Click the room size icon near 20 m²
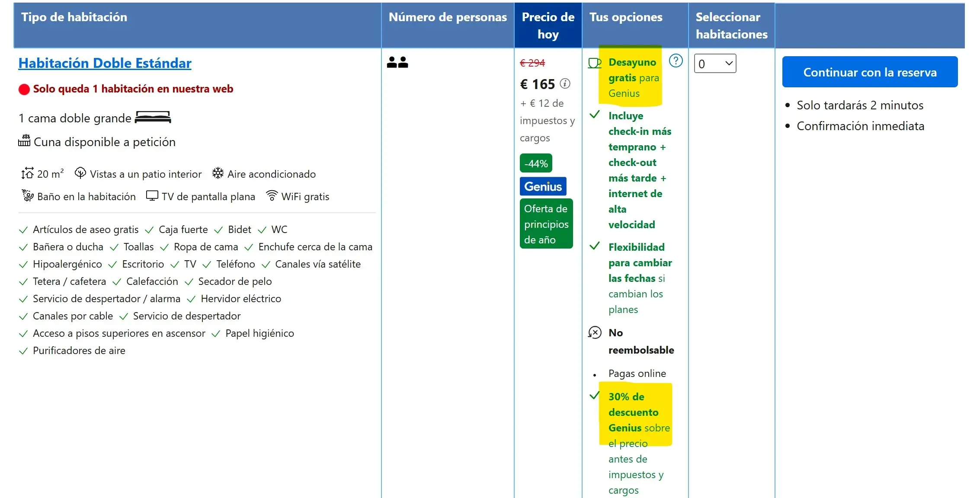 coord(27,173)
